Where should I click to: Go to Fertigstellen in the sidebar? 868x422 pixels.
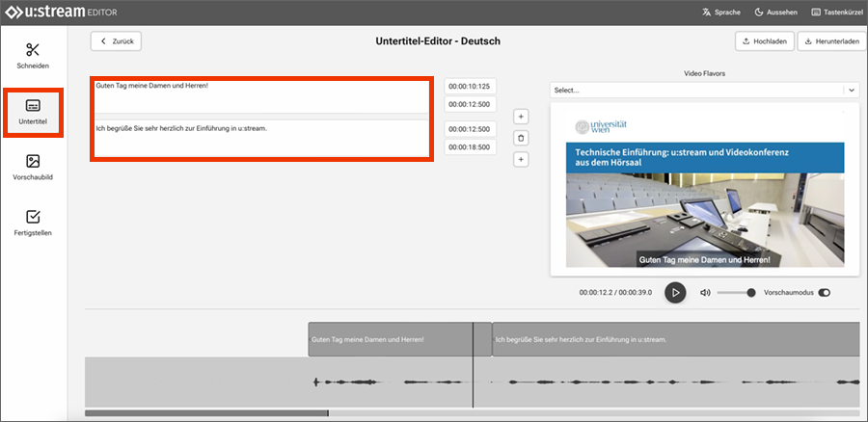click(x=33, y=224)
